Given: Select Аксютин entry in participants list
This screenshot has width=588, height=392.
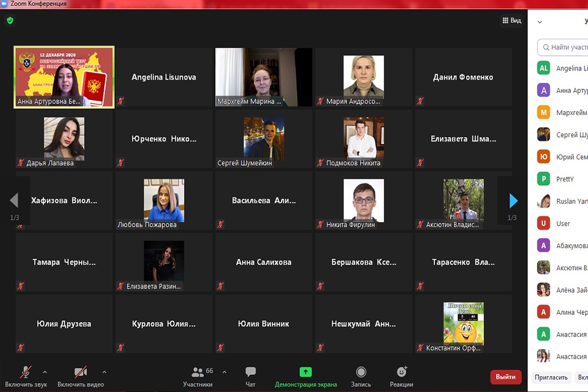Looking at the screenshot, I should click(x=563, y=267).
